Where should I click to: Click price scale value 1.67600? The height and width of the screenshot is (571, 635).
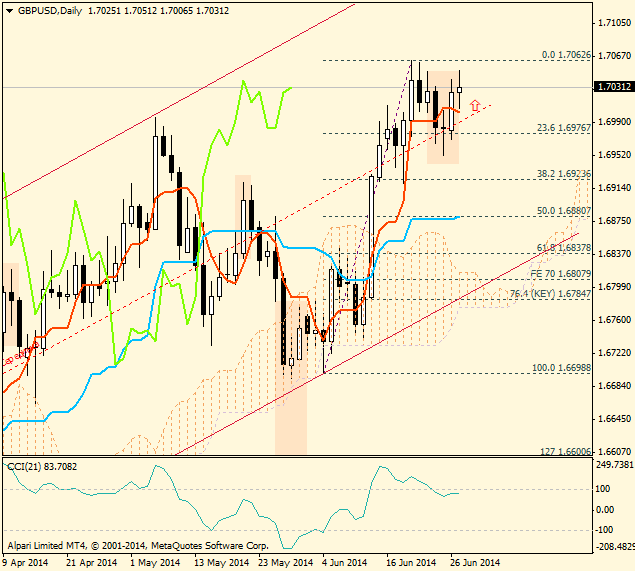point(614,320)
